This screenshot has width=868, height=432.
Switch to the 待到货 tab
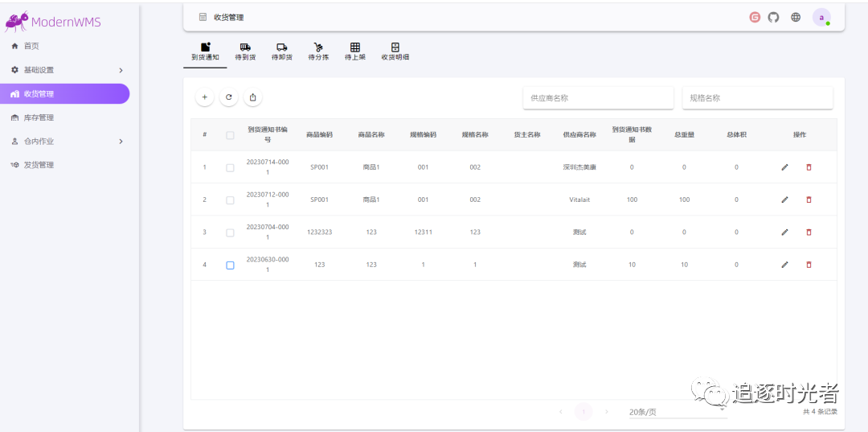click(x=245, y=52)
